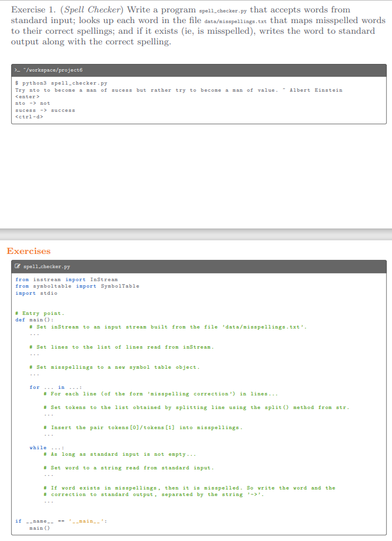Click the '# Set word to a string' comment

(128, 468)
